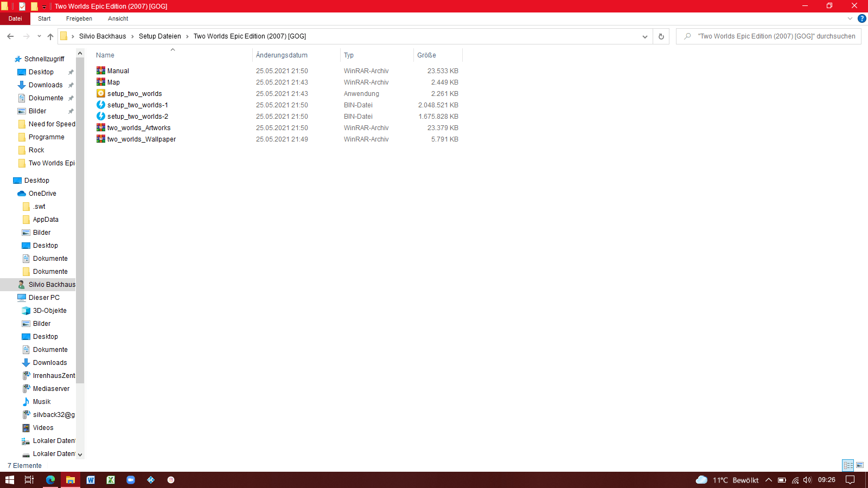Image resolution: width=868 pixels, height=488 pixels.
Task: Select OneDrive in navigation pane
Action: (42, 194)
